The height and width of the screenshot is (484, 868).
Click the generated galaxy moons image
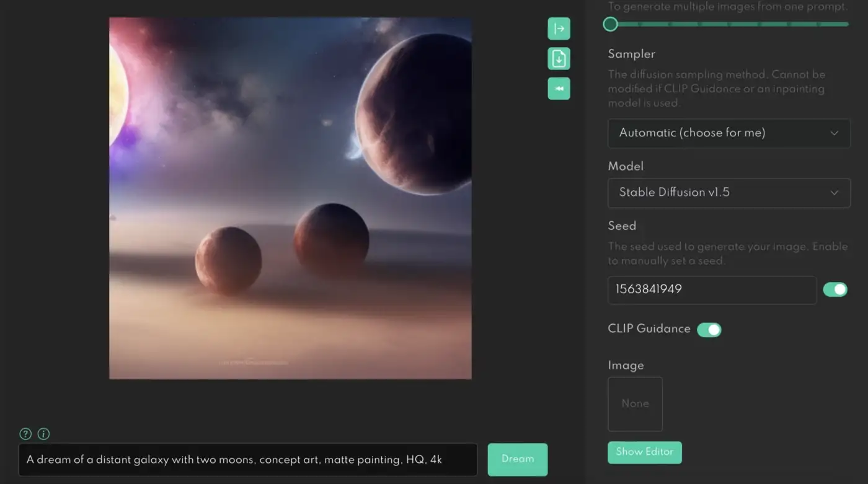point(290,198)
